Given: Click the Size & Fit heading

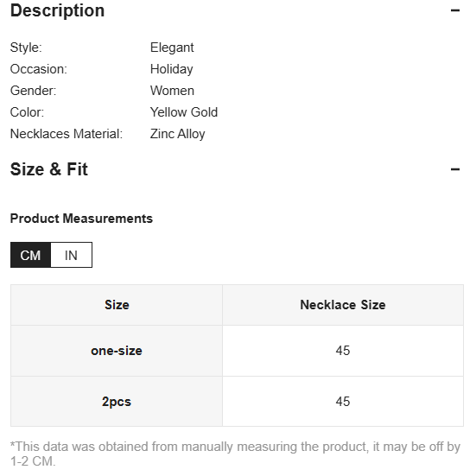Looking at the screenshot, I should [x=49, y=169].
